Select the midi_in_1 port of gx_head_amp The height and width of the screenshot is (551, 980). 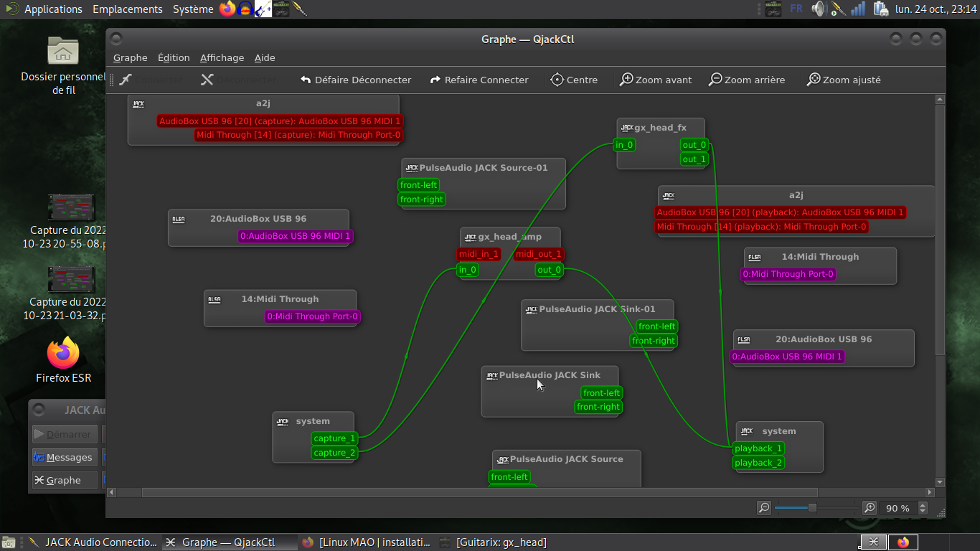coord(479,254)
